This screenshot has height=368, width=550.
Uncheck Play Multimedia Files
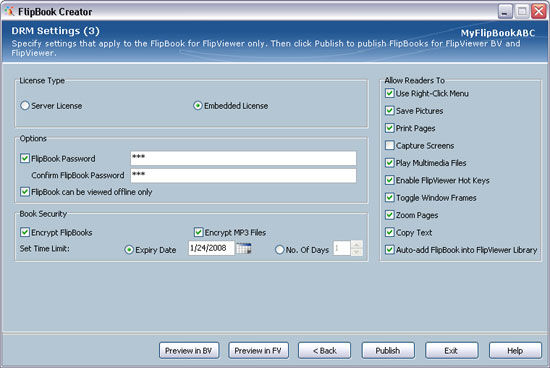389,162
